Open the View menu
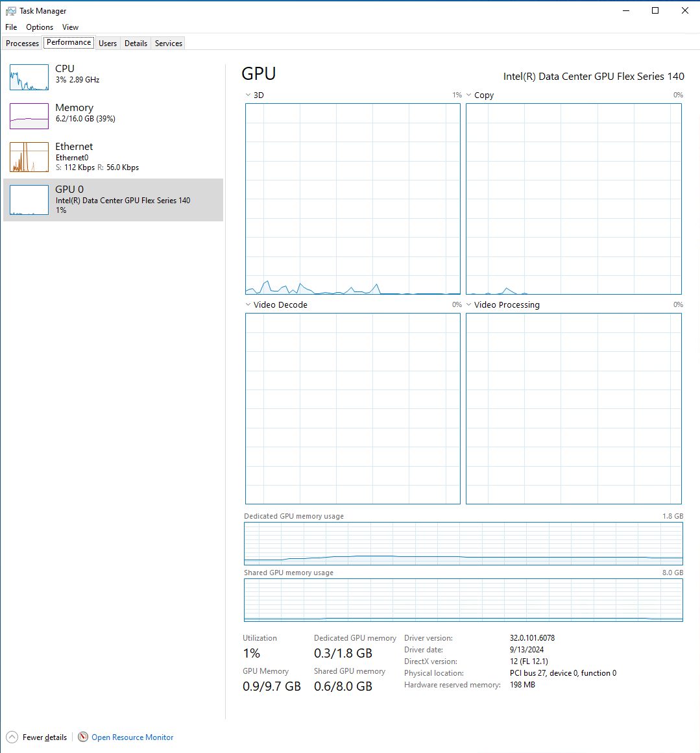This screenshot has height=753, width=700. coord(70,27)
